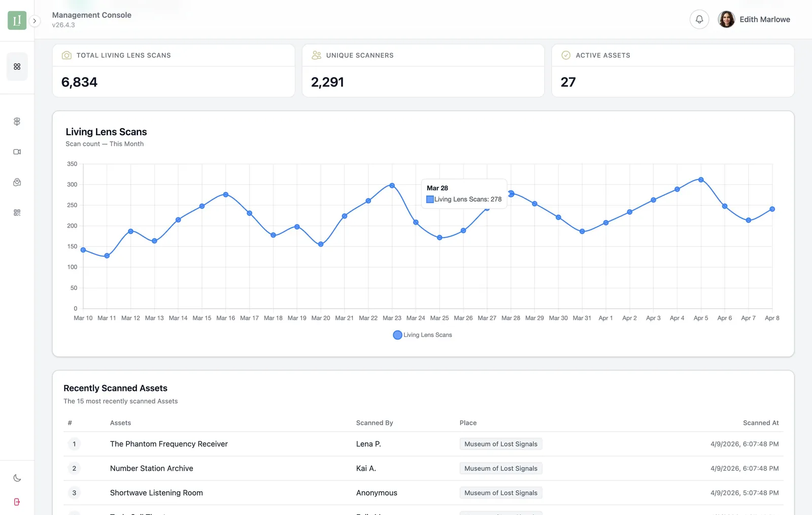Open the dashboard grid icon in sidebar
This screenshot has height=515, width=812.
click(x=17, y=67)
